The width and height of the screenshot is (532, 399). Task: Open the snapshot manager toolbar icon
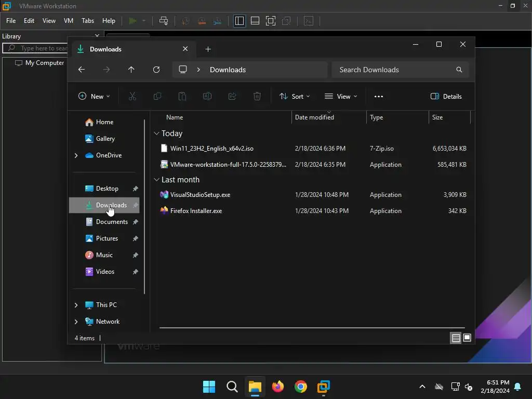(x=218, y=21)
